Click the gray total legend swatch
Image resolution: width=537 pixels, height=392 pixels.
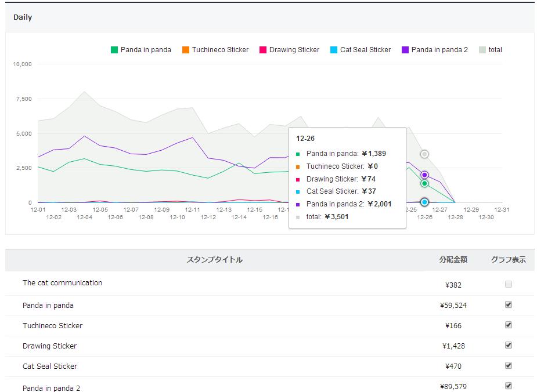482,50
